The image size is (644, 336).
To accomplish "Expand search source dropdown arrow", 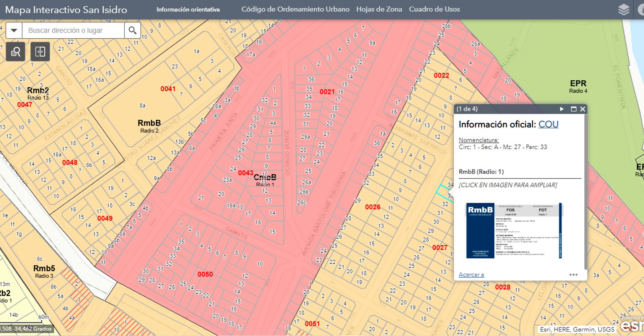I will tap(14, 31).
